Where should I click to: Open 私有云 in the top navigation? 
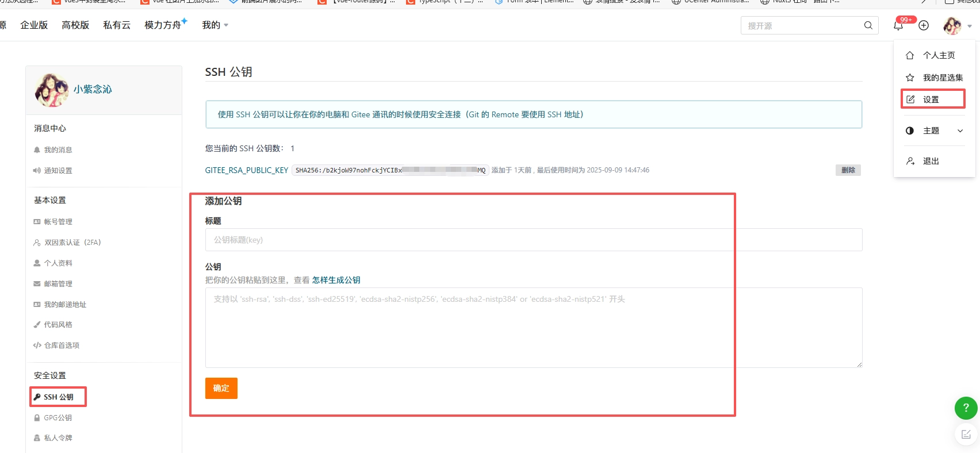[117, 25]
